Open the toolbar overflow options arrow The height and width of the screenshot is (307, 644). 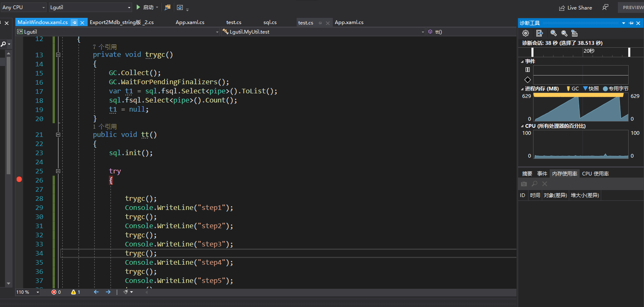click(x=187, y=9)
